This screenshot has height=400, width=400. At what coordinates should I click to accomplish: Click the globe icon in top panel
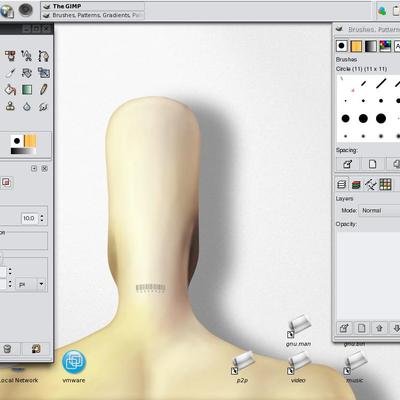(6, 11)
